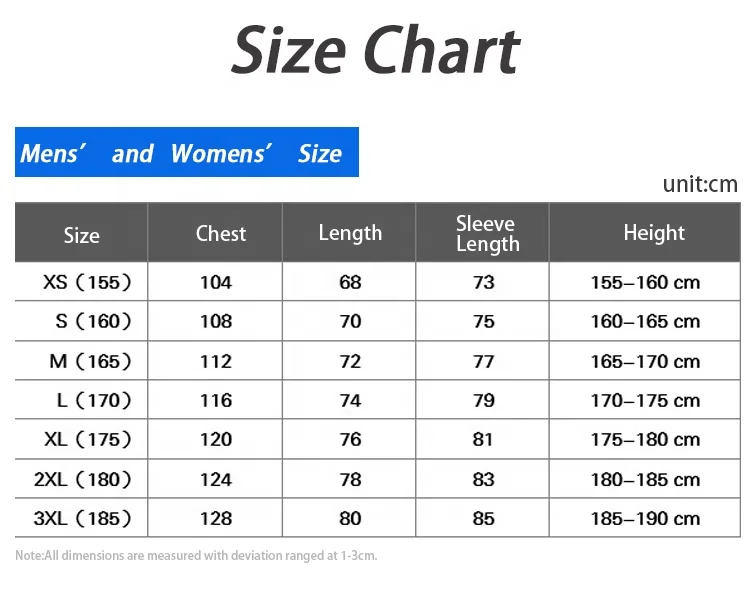
Task: Click the Size Chart title
Action: 375,50
